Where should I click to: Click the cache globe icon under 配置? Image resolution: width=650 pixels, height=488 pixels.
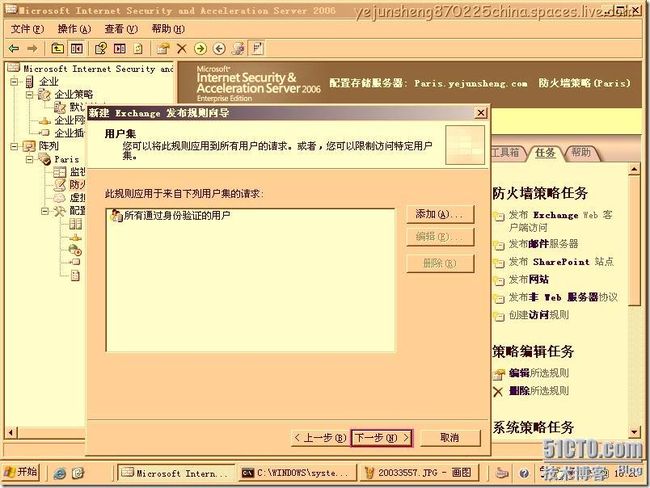pyautogui.click(x=75, y=250)
